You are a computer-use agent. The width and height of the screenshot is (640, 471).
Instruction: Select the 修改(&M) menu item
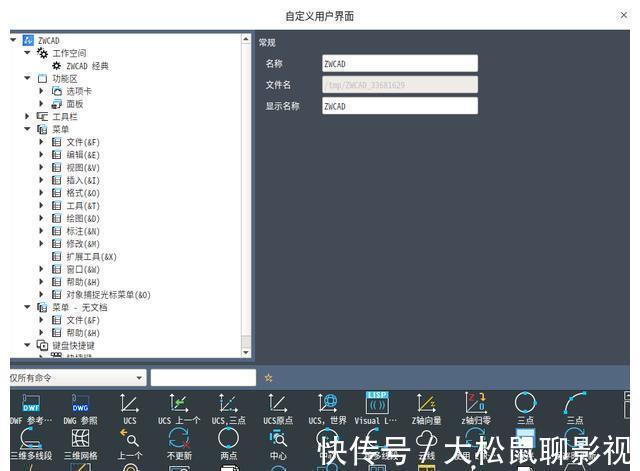(x=83, y=244)
